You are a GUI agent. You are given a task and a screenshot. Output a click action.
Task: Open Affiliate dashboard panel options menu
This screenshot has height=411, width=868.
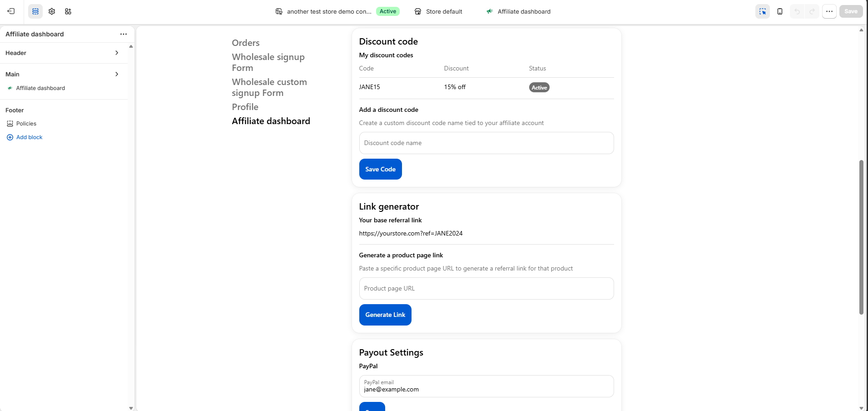click(124, 34)
